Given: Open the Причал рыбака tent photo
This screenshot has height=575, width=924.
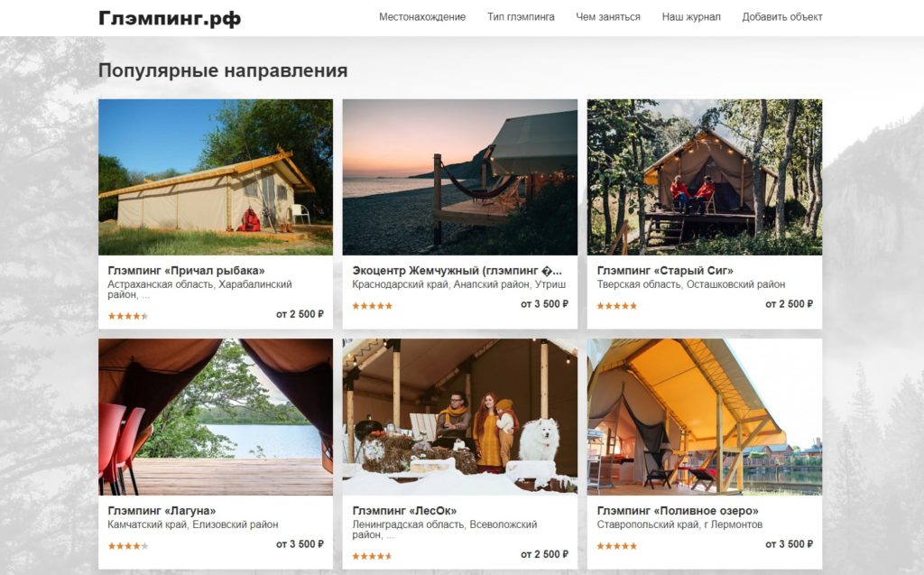Looking at the screenshot, I should tap(216, 177).
